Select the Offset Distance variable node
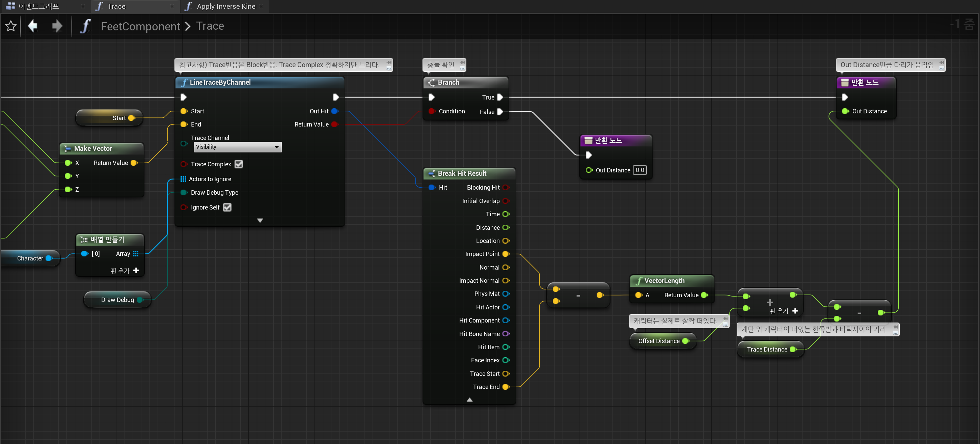 [663, 341]
